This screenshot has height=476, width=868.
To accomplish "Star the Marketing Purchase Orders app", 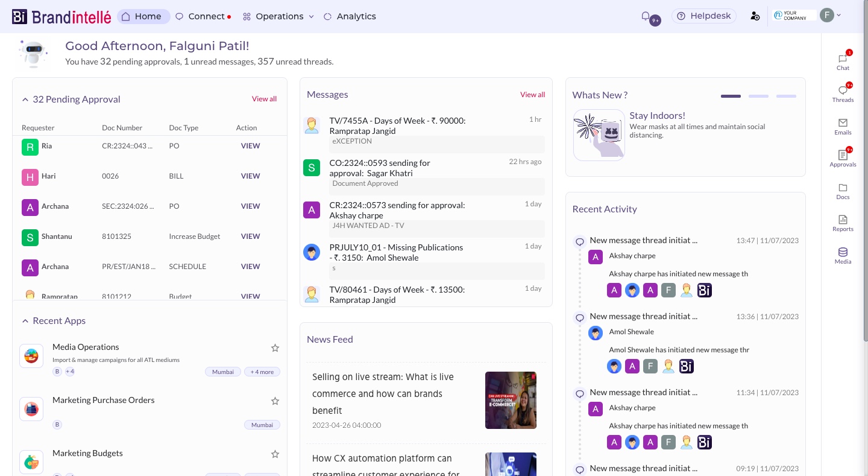I will 275,401.
